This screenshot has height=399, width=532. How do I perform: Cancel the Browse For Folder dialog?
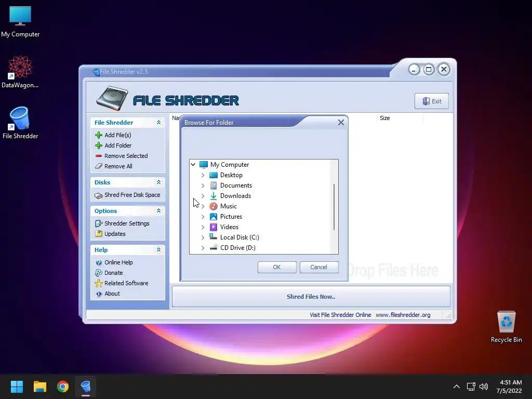pyautogui.click(x=319, y=267)
